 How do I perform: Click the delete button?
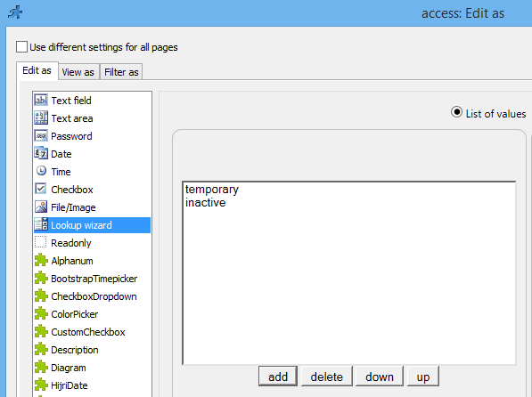coord(327,377)
